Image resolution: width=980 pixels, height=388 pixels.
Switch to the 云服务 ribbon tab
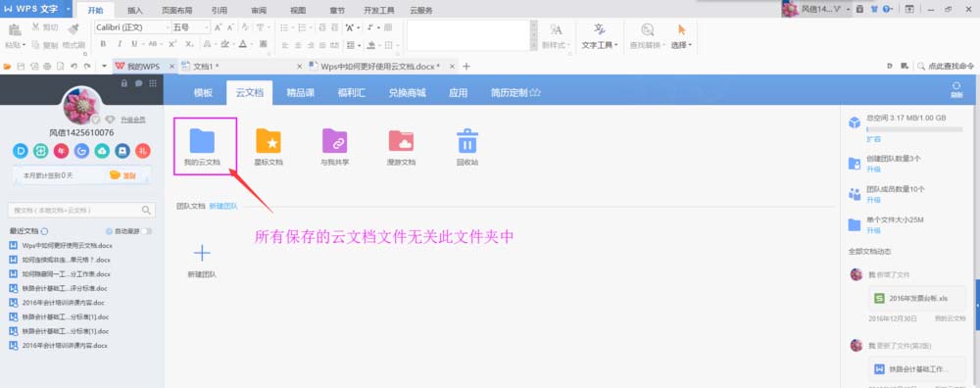pos(421,11)
